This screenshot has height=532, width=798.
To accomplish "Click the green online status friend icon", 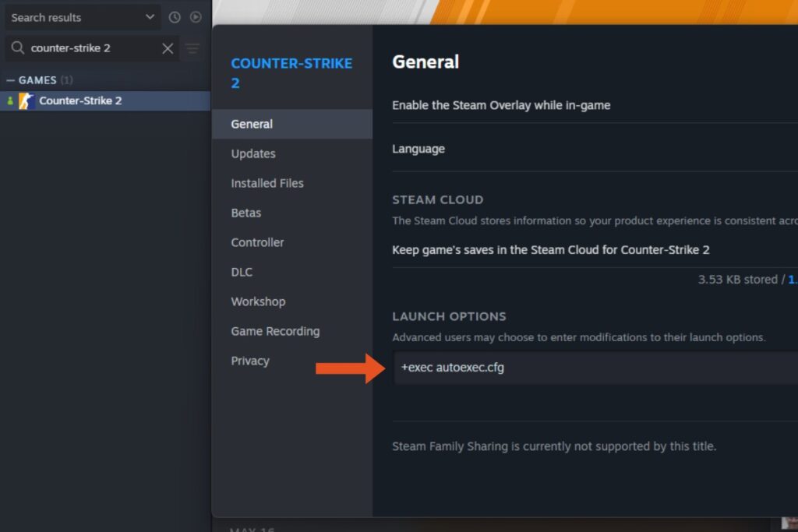I will pos(11,100).
